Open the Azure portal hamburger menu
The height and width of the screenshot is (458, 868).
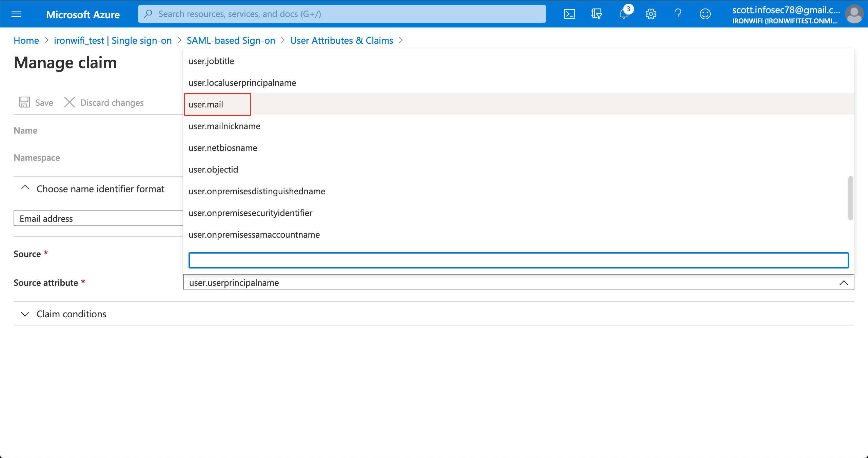pyautogui.click(x=16, y=14)
